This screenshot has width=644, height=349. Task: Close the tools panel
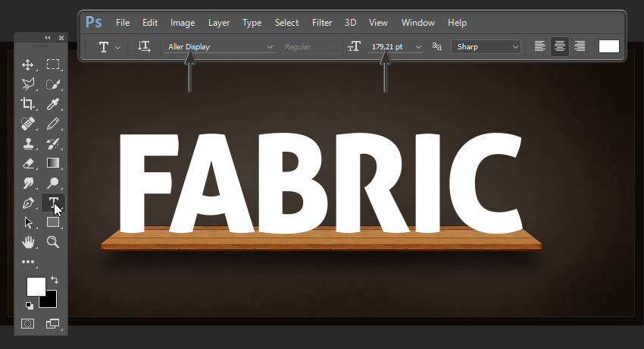[x=61, y=38]
